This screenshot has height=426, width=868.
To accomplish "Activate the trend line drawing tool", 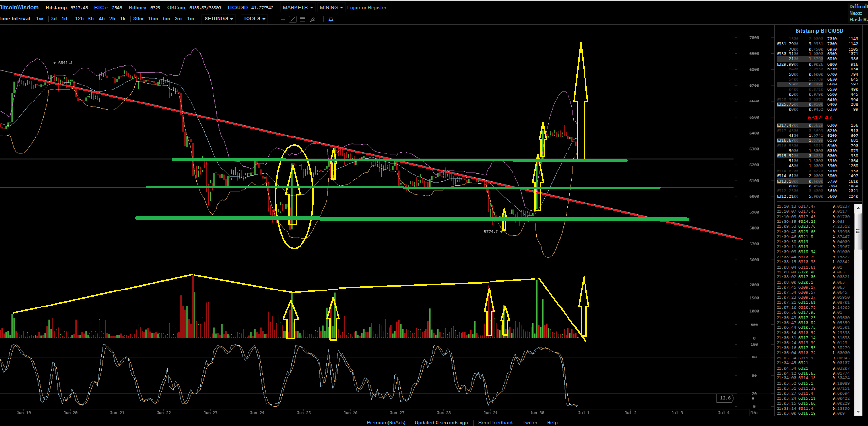I will coord(293,19).
